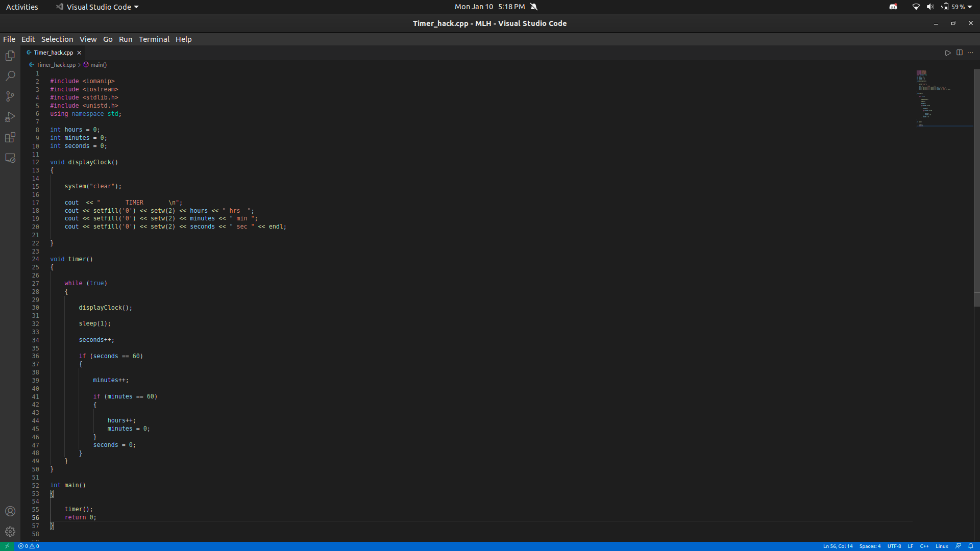Open the Source Control view
The image size is (980, 551).
pos(10,96)
